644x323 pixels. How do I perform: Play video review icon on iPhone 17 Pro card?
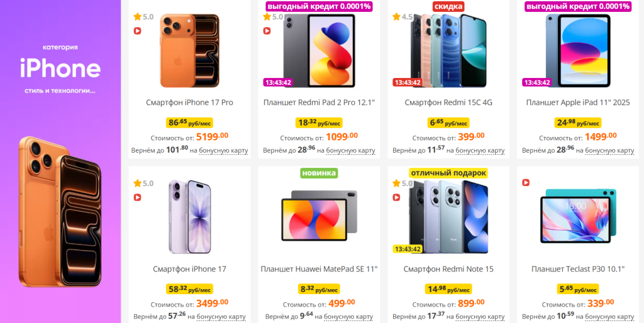tap(137, 31)
